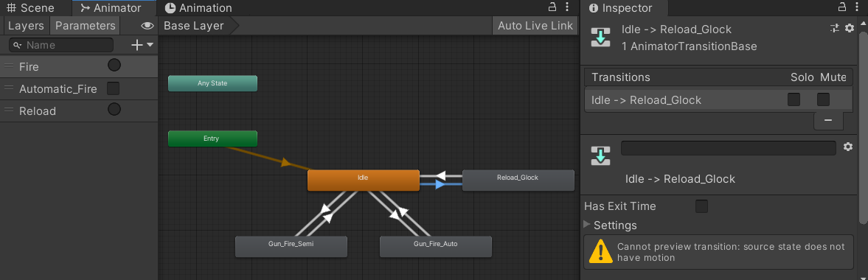Select the Parameters tab

click(x=86, y=26)
